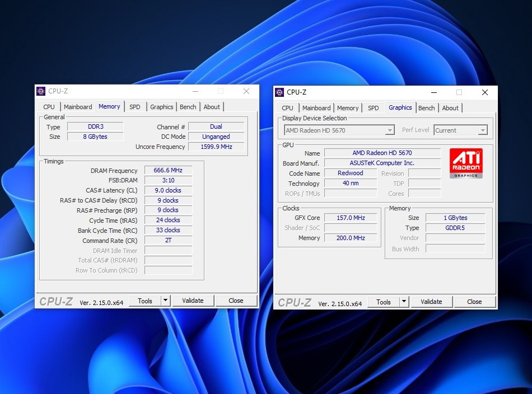Viewport: 532px width, 394px height.
Task: Click the ASUSTeK Computer Inc. board manufacturer
Action: [x=382, y=163]
